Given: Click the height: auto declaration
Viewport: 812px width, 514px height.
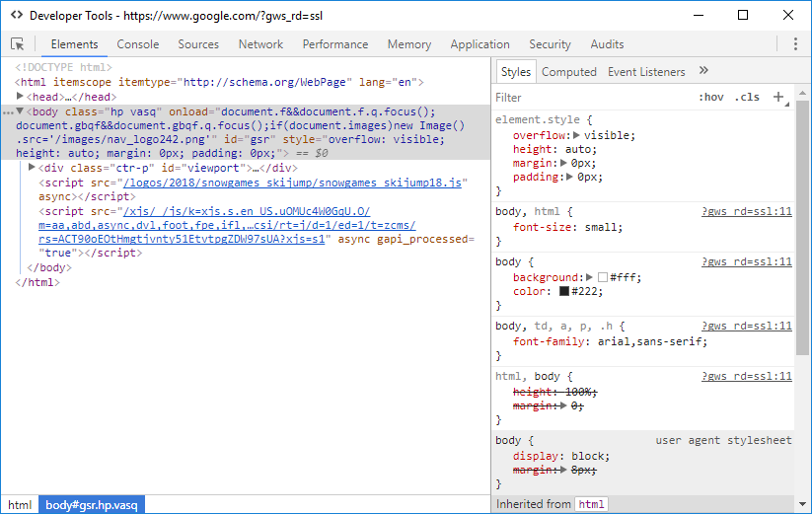Looking at the screenshot, I should [554, 149].
